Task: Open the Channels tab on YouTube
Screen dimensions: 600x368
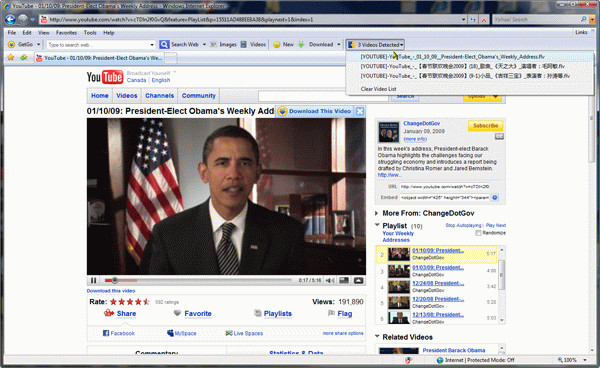Action: 160,96
